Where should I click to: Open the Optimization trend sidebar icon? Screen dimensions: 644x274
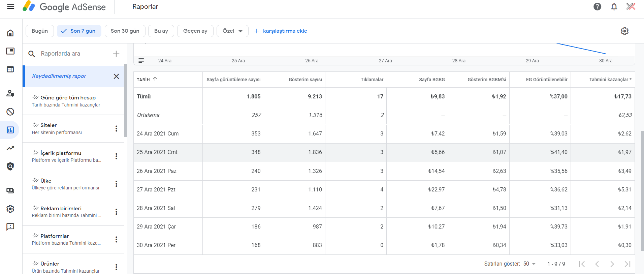(10, 148)
